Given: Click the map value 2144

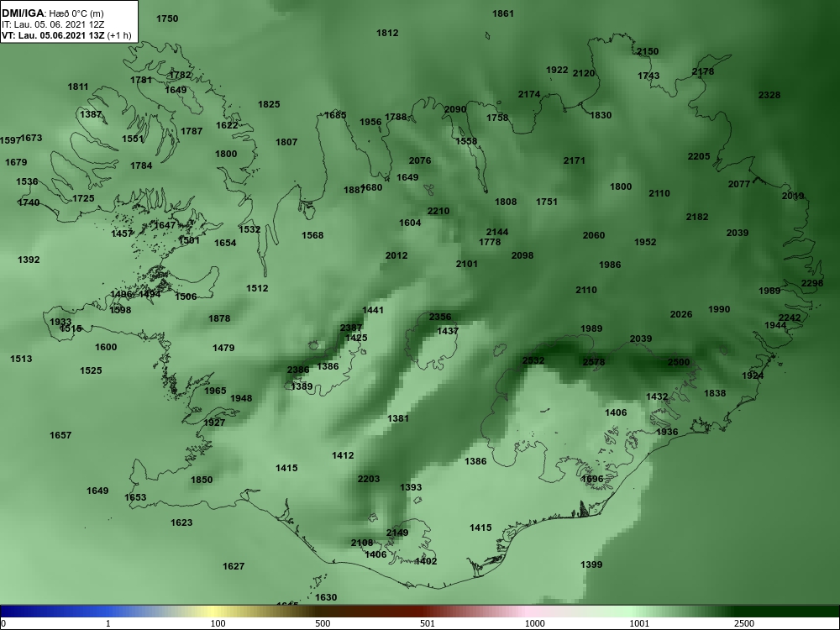Looking at the screenshot, I should click(497, 232).
